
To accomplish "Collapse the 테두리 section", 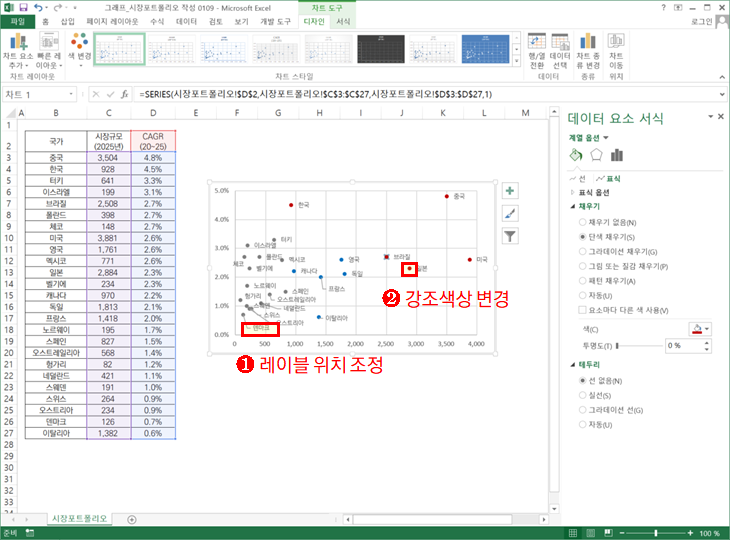I will click(573, 364).
